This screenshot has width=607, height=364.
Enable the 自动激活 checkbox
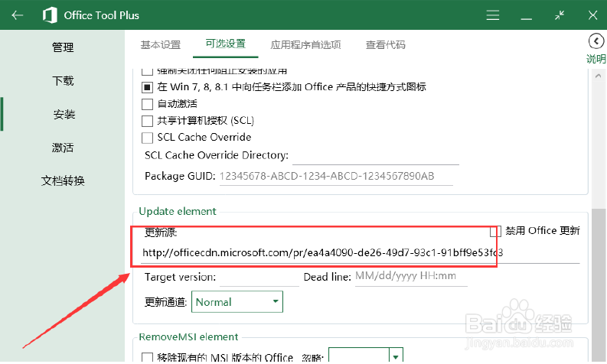click(147, 104)
